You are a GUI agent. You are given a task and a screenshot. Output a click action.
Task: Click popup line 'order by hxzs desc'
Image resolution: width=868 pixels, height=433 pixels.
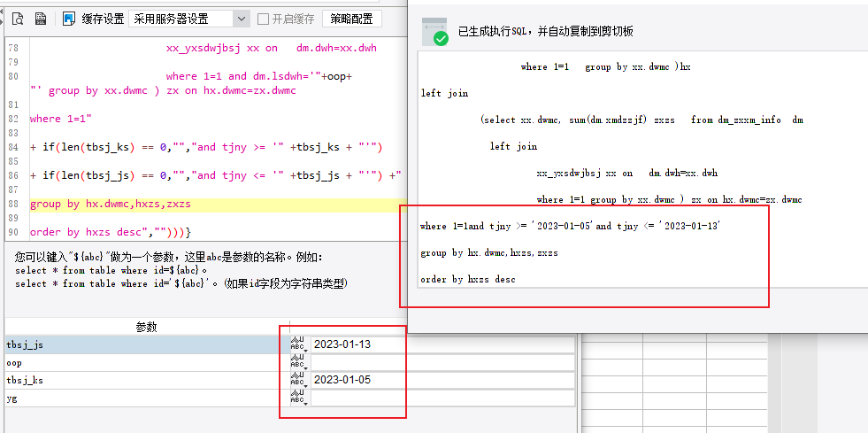(468, 279)
